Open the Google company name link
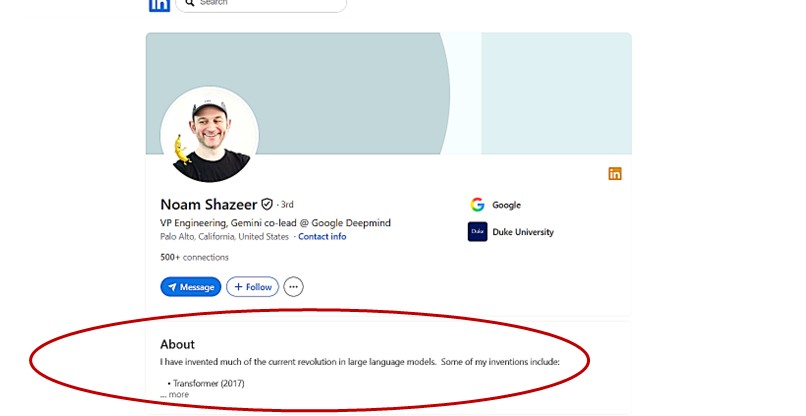806x416 pixels. click(x=506, y=205)
